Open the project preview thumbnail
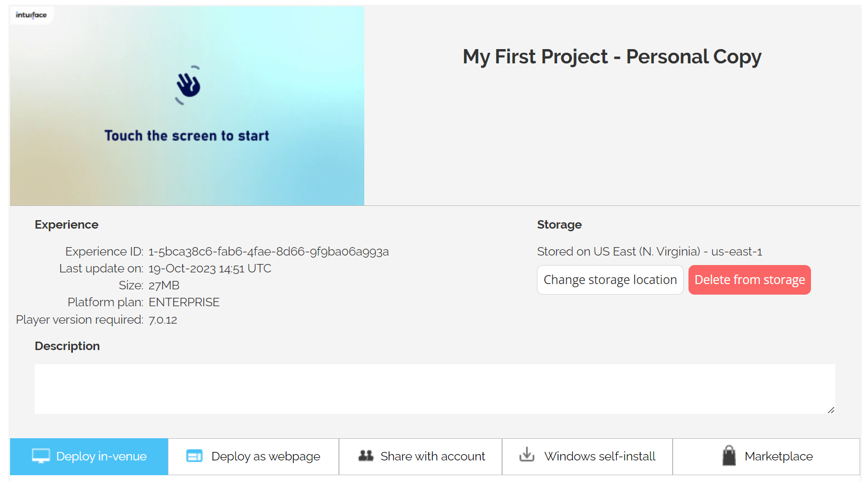The height and width of the screenshot is (481, 868). tap(187, 106)
